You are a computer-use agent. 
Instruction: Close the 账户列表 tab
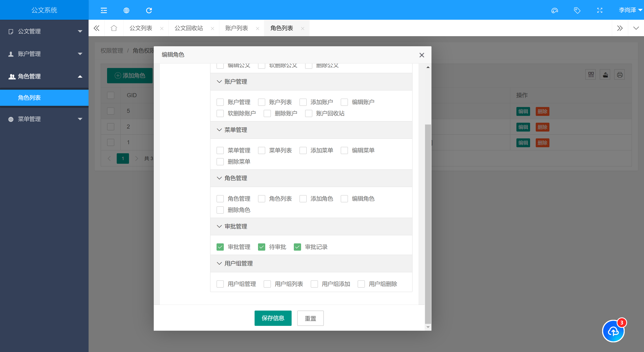258,29
